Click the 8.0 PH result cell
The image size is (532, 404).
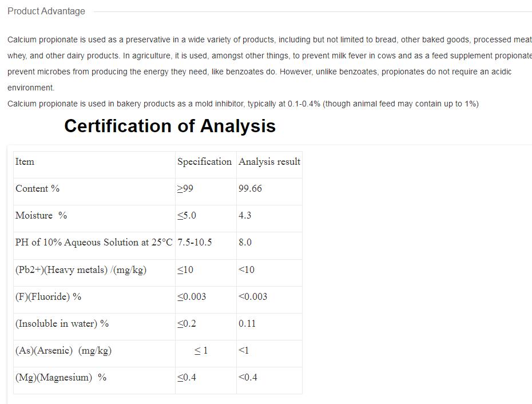click(x=245, y=243)
